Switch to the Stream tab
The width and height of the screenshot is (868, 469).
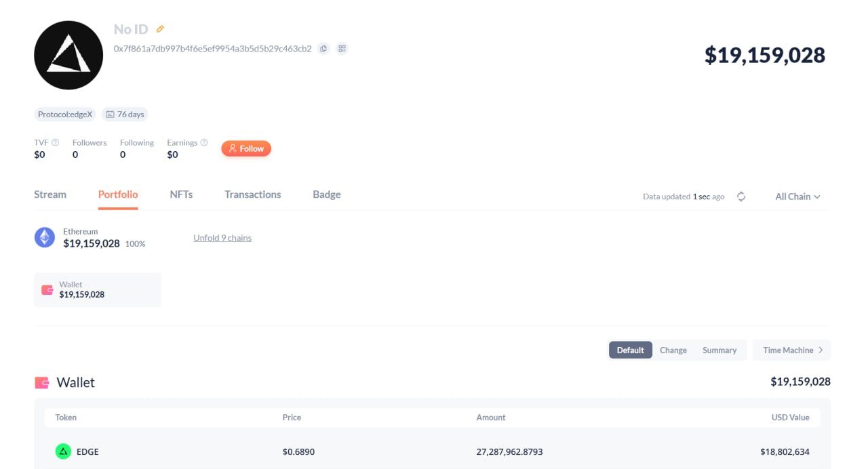[x=50, y=195]
